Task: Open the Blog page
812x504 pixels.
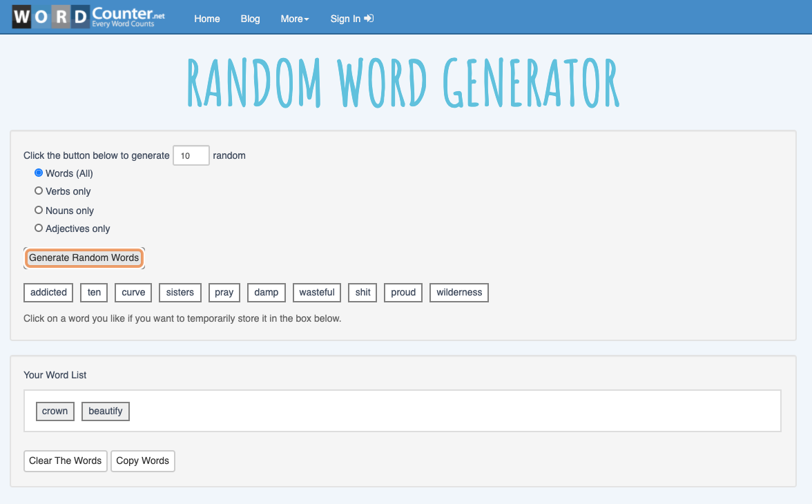Action: tap(250, 19)
